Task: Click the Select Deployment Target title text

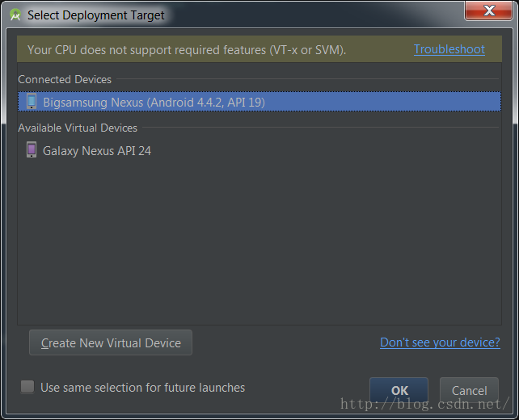Action: 95,15
